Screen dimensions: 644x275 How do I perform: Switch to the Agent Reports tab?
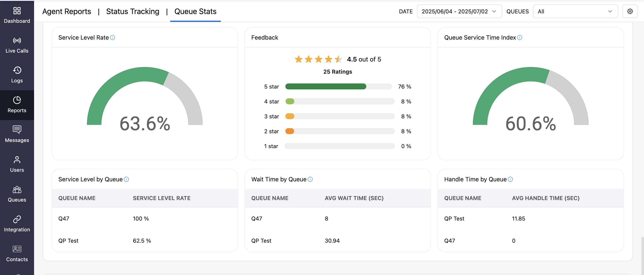pyautogui.click(x=66, y=11)
